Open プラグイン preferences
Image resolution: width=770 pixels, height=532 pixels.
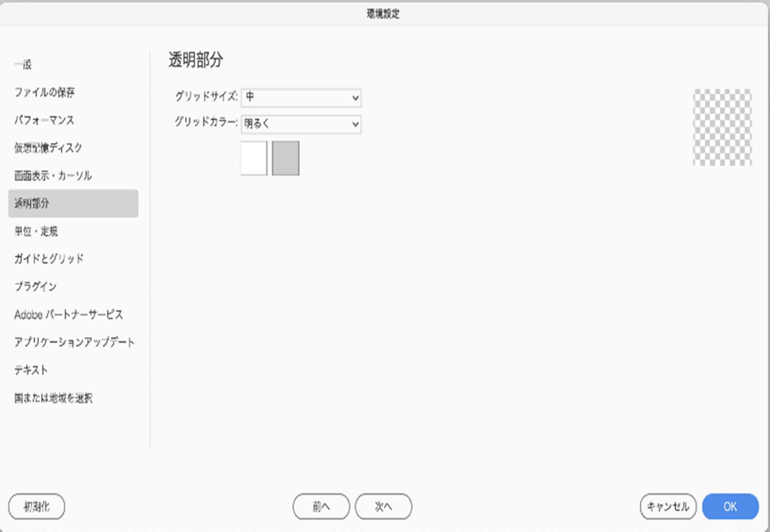(36, 287)
